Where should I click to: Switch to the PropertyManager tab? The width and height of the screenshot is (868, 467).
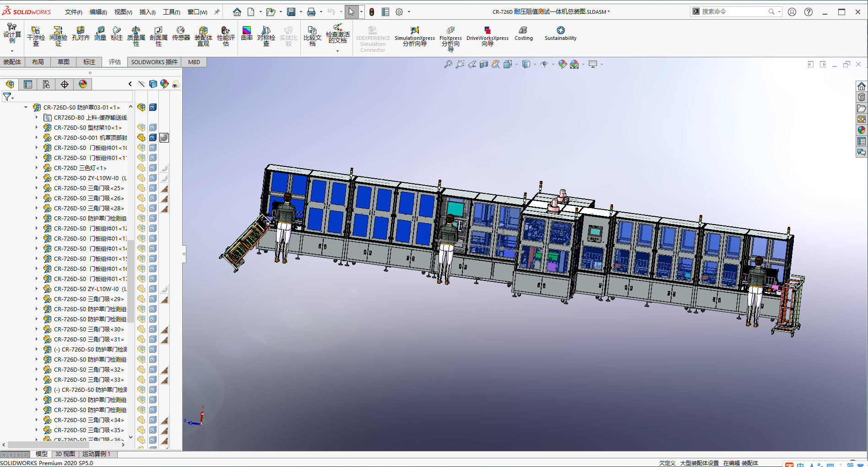pos(28,84)
